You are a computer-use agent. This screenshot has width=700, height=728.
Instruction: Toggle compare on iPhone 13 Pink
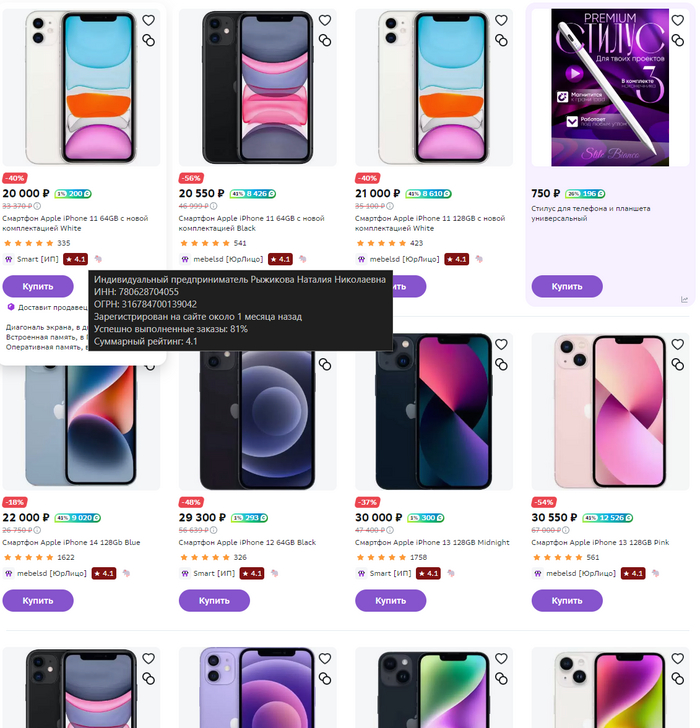coord(678,364)
